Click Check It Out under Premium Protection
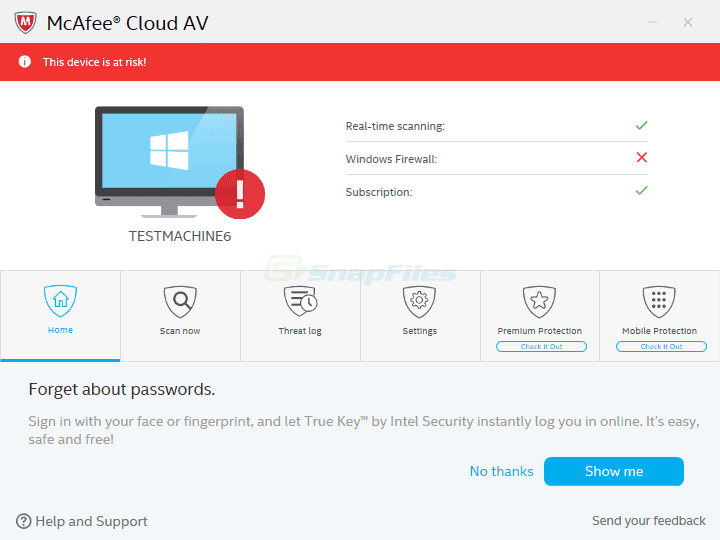 coord(541,347)
